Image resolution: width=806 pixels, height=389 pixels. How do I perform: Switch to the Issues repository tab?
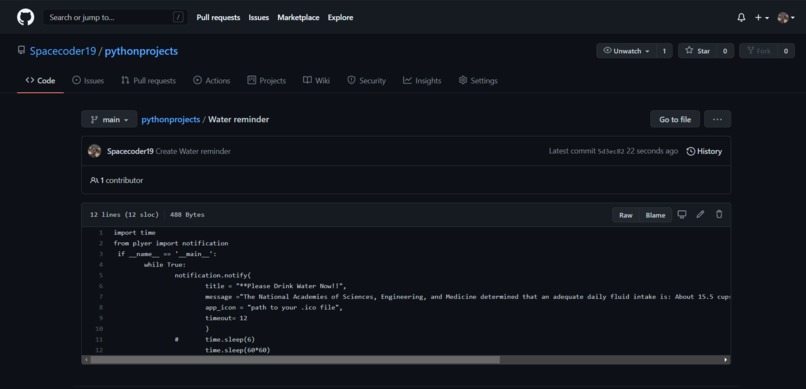88,81
